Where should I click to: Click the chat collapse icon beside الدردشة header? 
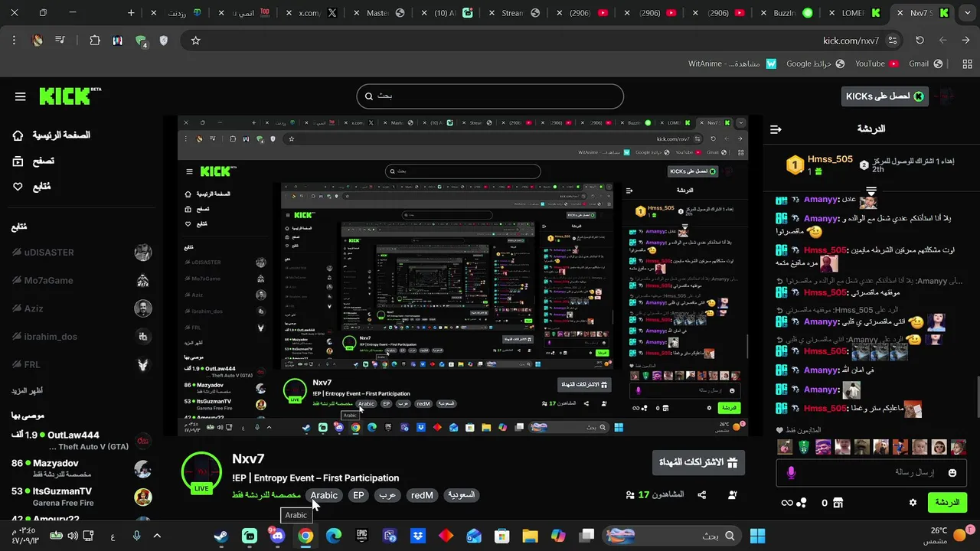click(776, 129)
